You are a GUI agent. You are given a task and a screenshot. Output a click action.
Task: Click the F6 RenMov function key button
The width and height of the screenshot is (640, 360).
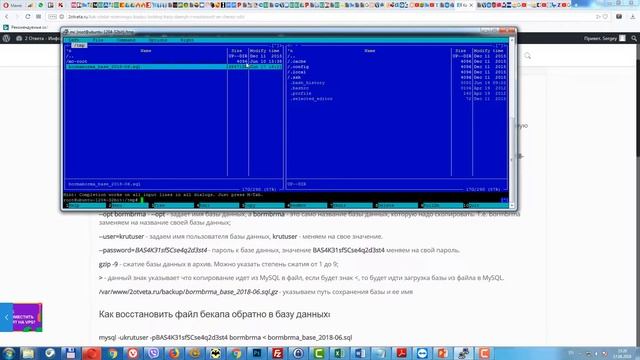(308, 205)
